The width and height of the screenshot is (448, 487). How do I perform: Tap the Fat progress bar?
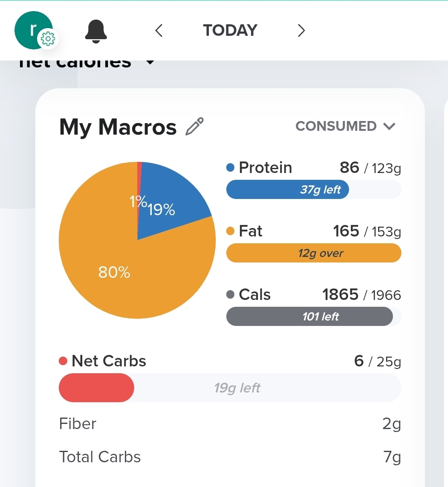point(313,253)
